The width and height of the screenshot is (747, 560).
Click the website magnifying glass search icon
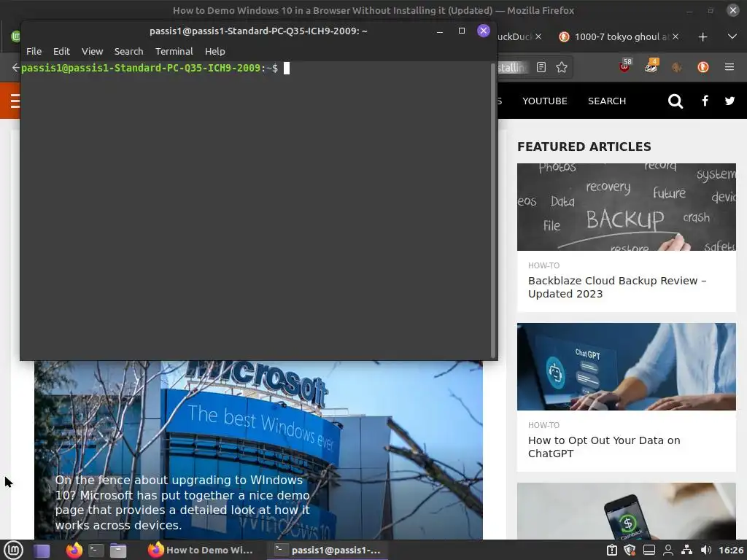[x=675, y=101]
